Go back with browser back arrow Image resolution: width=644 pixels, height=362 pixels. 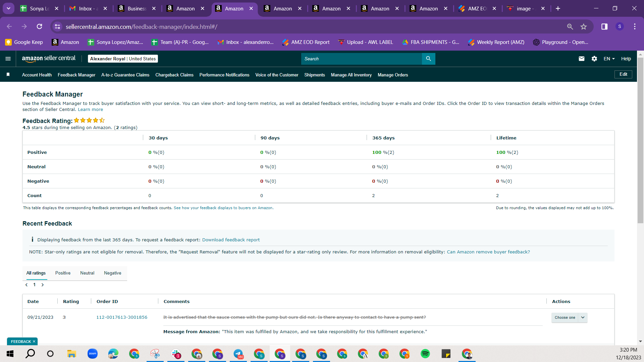pos(9,26)
